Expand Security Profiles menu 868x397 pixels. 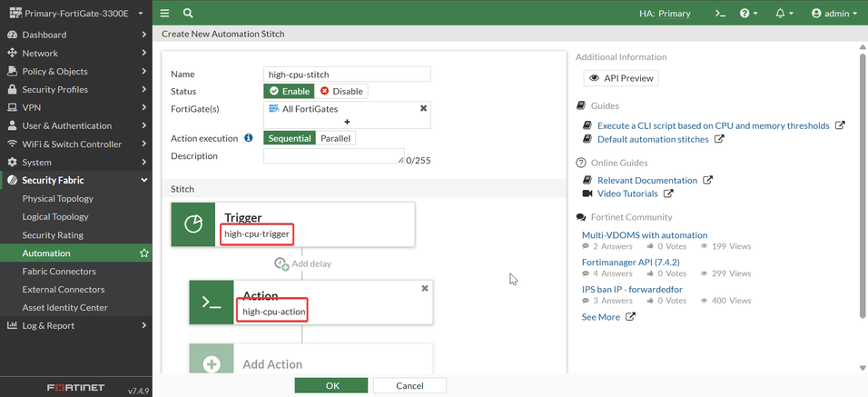pos(76,89)
